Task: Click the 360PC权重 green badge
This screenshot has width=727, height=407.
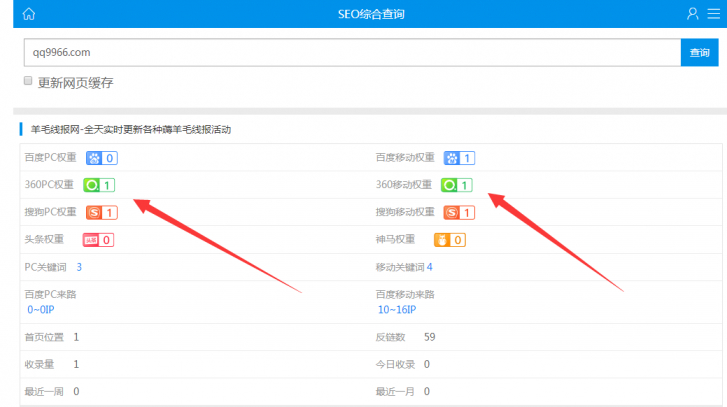Action: click(x=99, y=185)
